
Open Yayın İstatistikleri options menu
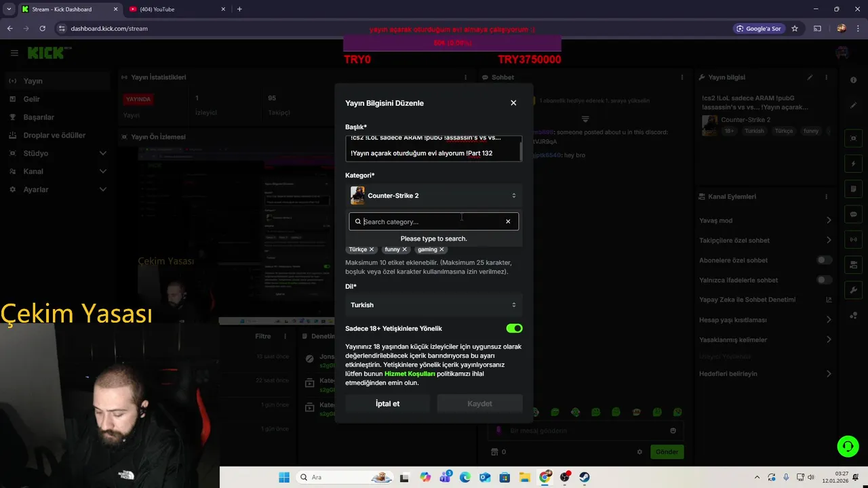click(x=465, y=77)
